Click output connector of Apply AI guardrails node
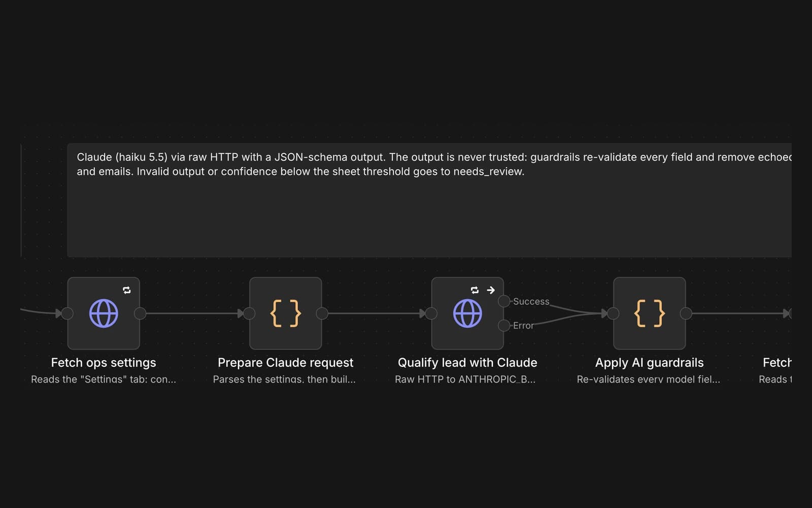 tap(686, 313)
